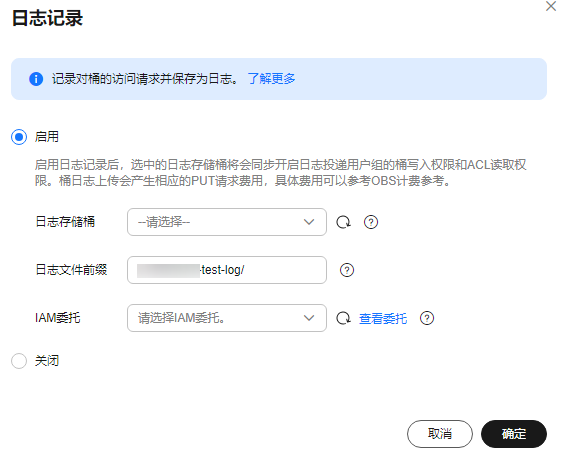Open the 了解更多 link

coord(272,79)
